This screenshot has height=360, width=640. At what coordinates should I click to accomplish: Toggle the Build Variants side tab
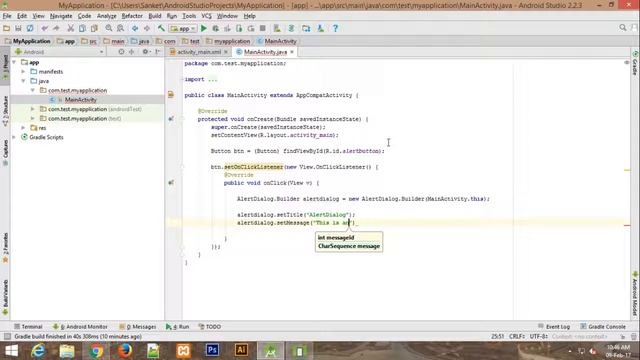pyautogui.click(x=5, y=298)
